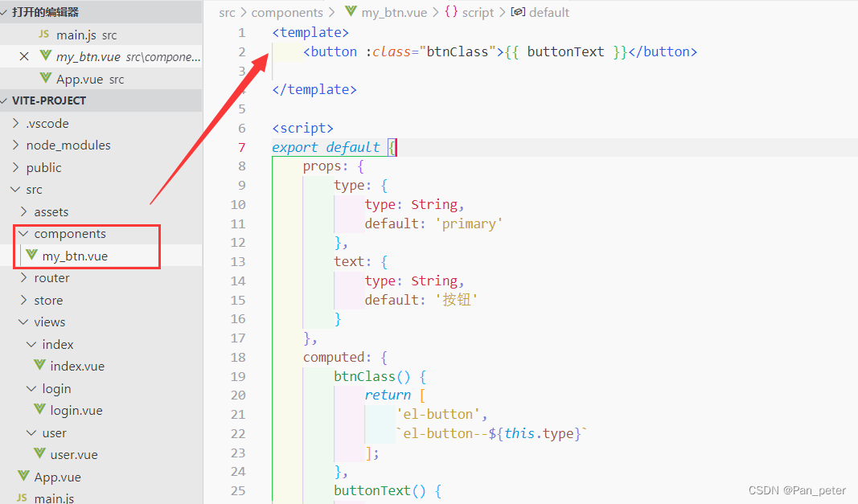Collapse the views folder chevron
The width and height of the screenshot is (858, 504).
click(x=23, y=322)
